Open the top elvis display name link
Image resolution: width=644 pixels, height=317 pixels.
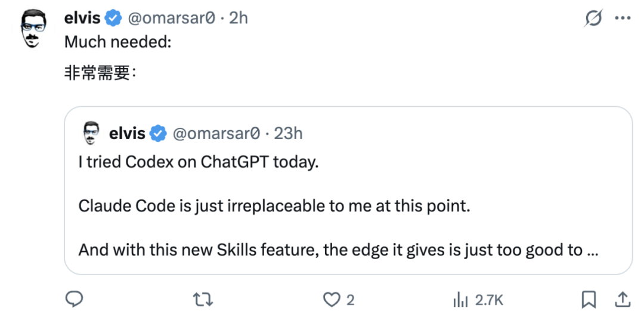click(x=82, y=19)
